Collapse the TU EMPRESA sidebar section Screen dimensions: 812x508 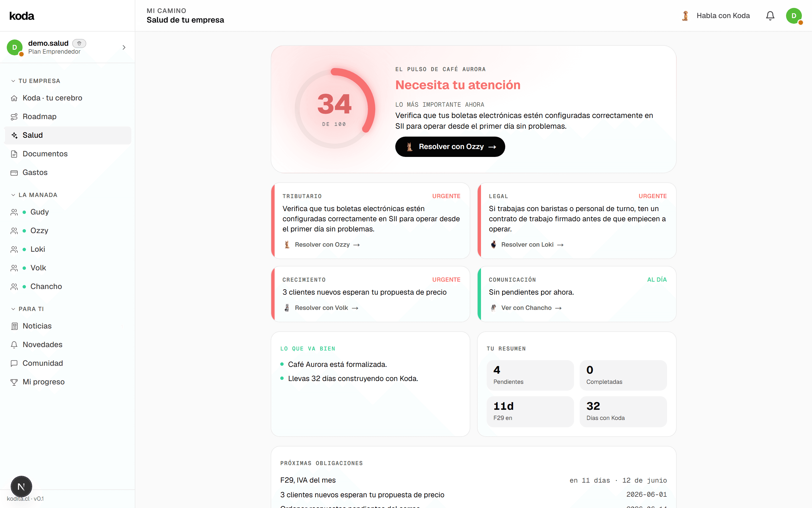click(36, 81)
